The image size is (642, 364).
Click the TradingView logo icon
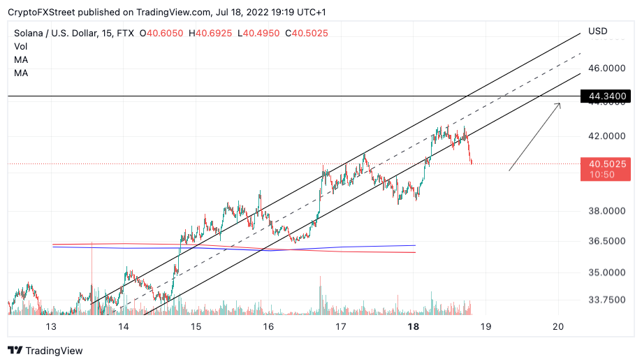(x=15, y=351)
